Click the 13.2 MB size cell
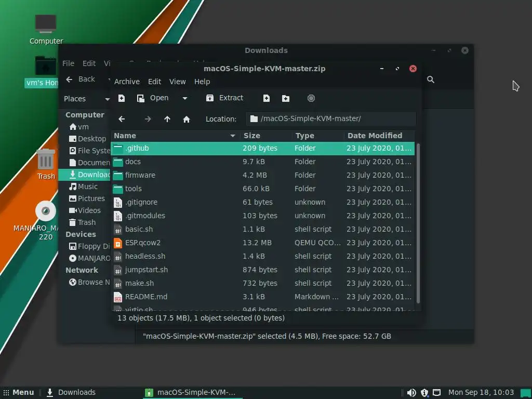 tap(257, 243)
